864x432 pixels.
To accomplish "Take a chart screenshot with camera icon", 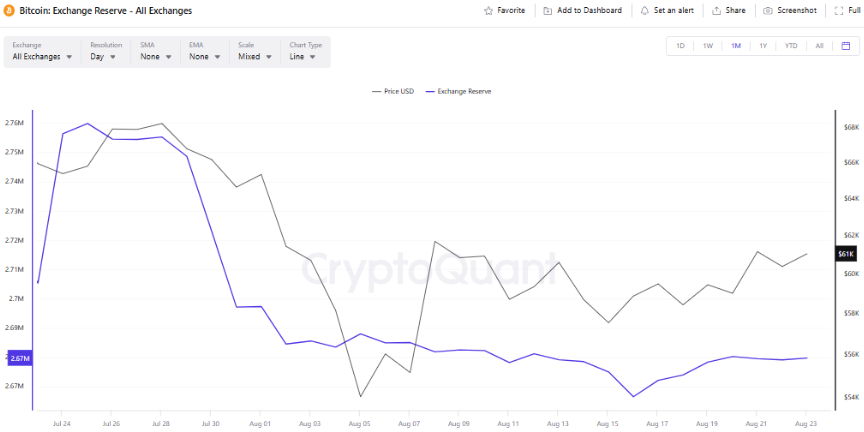I will 767,11.
